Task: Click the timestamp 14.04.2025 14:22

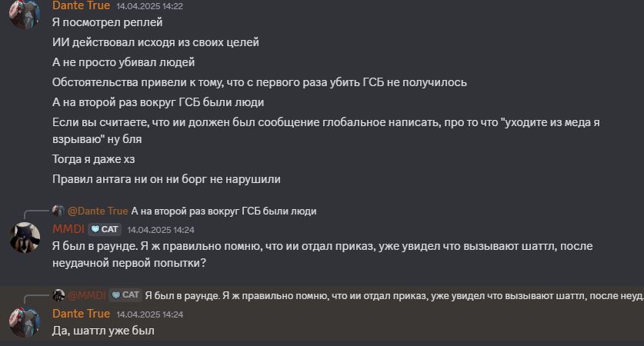Action: [x=149, y=6]
